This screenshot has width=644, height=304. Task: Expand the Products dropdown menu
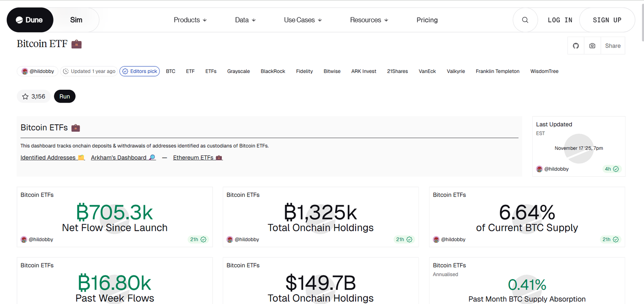click(190, 20)
